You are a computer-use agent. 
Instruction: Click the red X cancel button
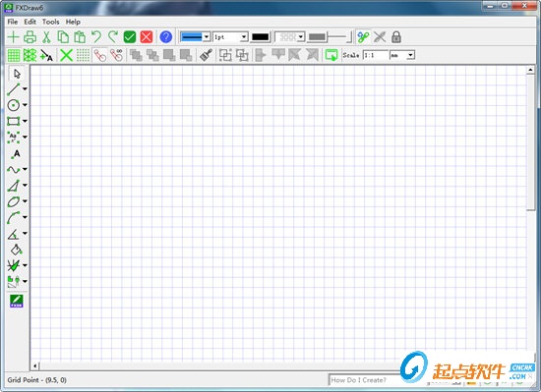tap(147, 37)
